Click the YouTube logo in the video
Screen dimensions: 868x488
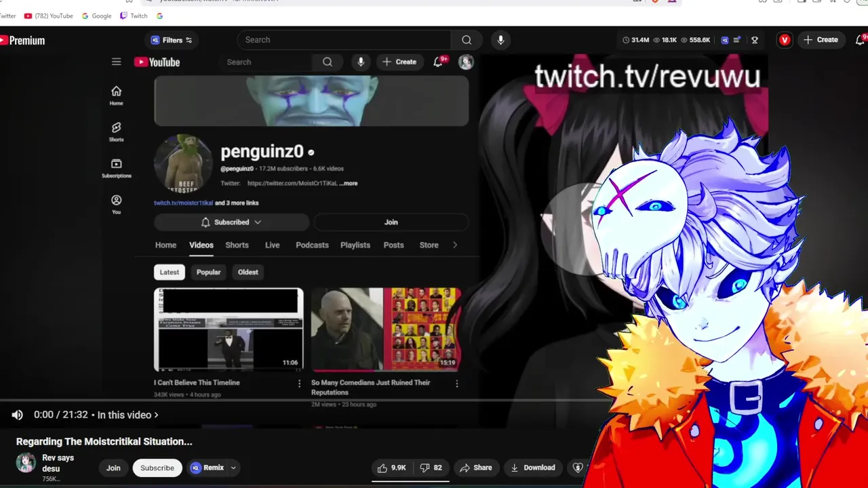pos(157,62)
